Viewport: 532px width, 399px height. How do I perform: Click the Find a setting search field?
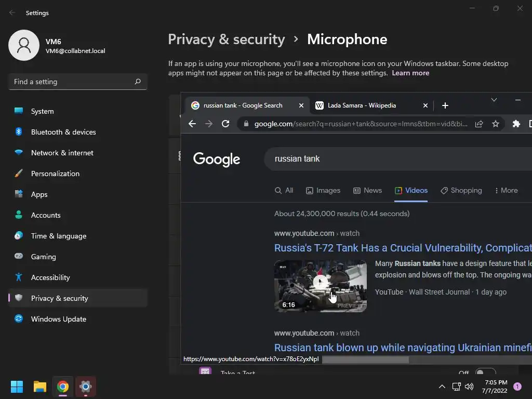(x=78, y=82)
